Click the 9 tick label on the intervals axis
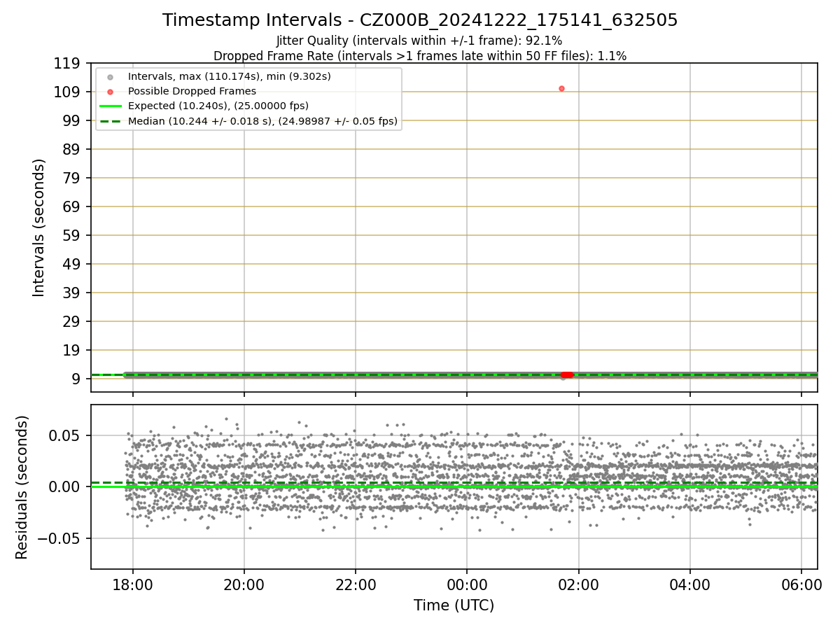This screenshot has height=630, width=840. [x=77, y=379]
